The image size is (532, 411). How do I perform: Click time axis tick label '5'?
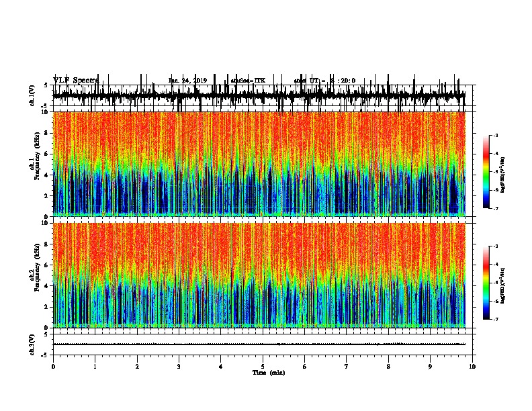click(263, 367)
